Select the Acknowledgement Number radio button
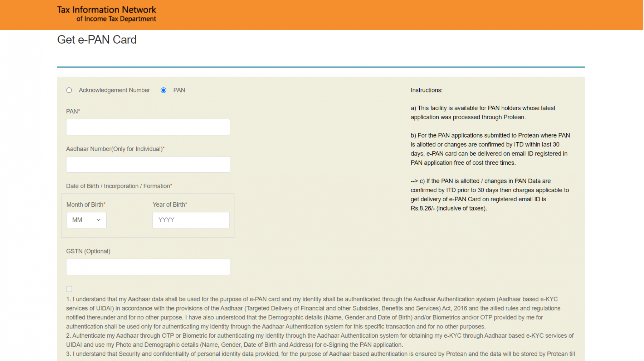Screen dimensions: 644x361 69,90
